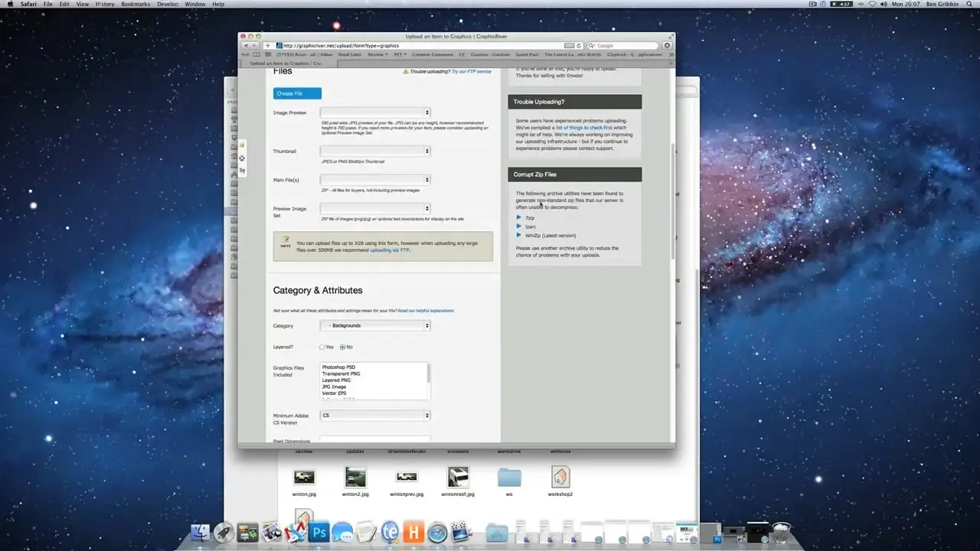Open the orange H app in Dock
Viewport: 980px width, 551px height.
(x=413, y=533)
